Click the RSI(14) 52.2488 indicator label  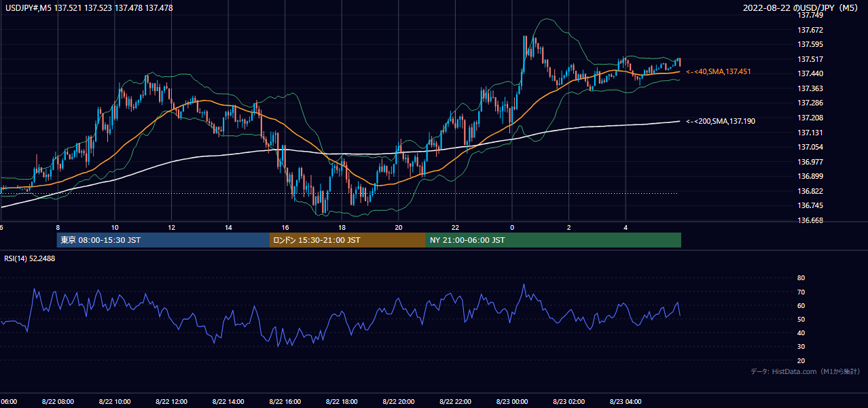point(30,258)
